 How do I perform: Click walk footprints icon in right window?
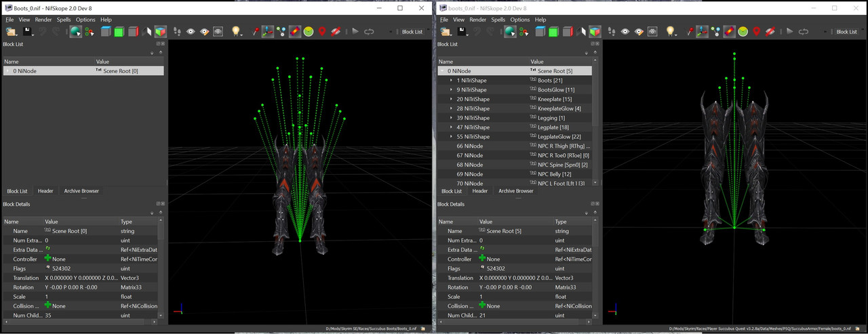pyautogui.click(x=612, y=31)
